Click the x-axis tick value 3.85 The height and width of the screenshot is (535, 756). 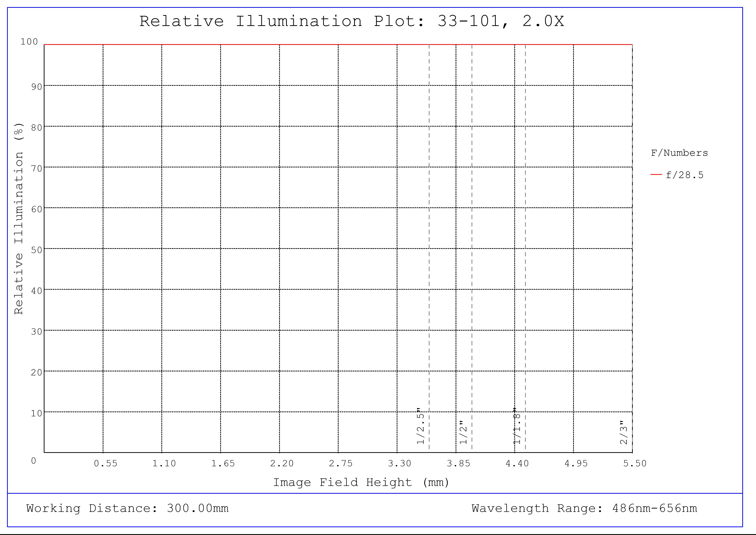coord(458,464)
